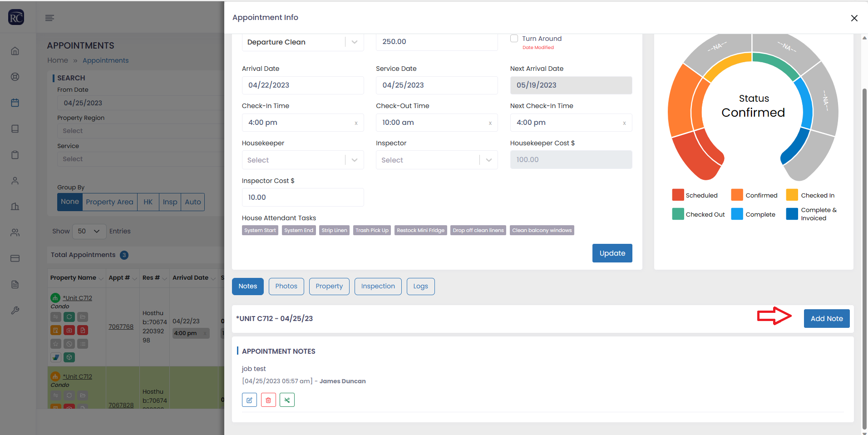
Task: Toggle the hamburger menu icon
Action: (50, 18)
